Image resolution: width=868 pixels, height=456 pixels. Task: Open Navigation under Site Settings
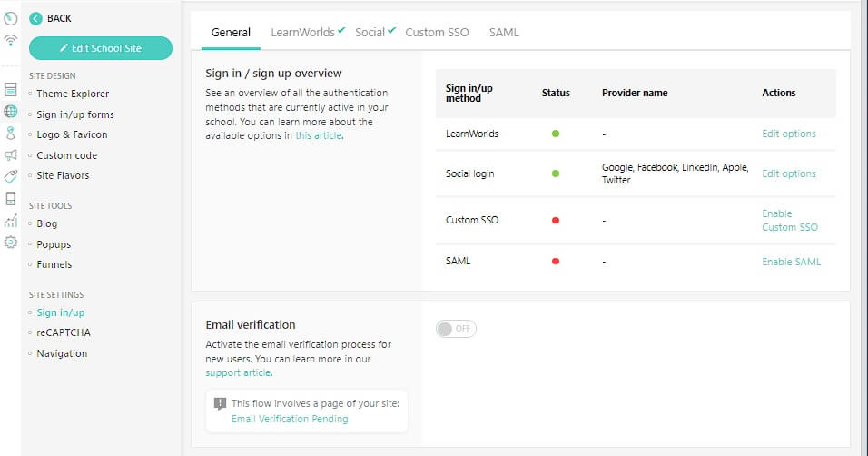(x=62, y=353)
